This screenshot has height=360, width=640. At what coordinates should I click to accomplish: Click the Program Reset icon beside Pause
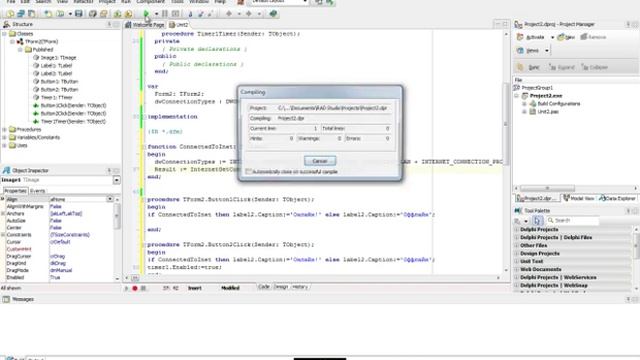coord(175,13)
